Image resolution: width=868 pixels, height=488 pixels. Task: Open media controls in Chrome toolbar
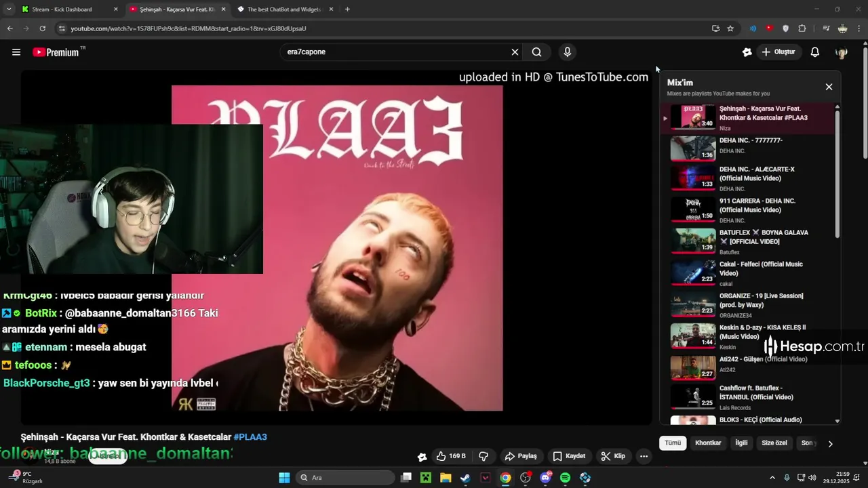point(826,28)
